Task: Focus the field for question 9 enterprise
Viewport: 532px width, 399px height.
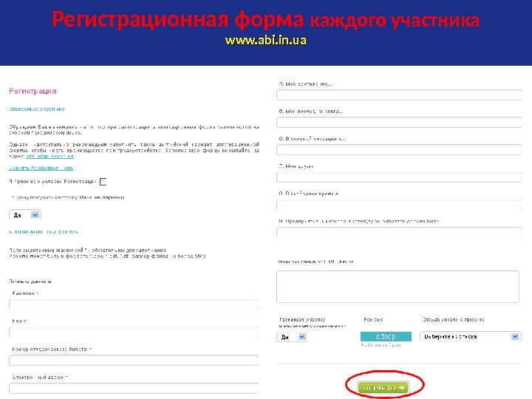Action: [x=399, y=232]
